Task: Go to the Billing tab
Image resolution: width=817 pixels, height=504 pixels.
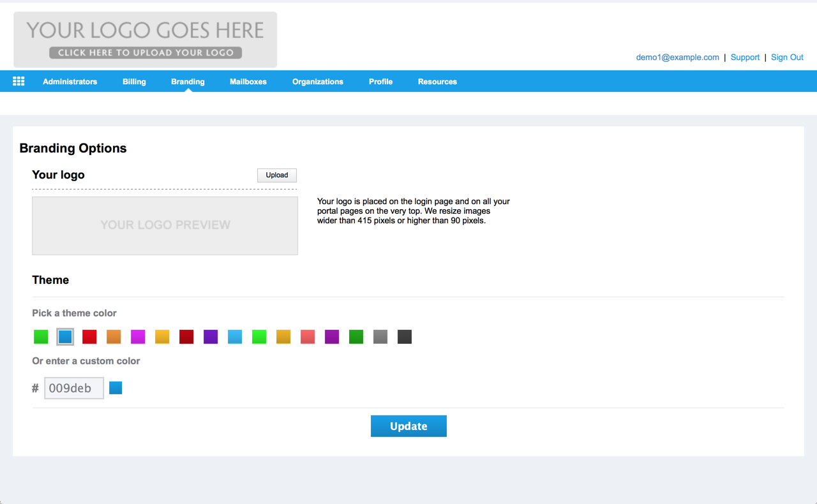Action: click(134, 82)
